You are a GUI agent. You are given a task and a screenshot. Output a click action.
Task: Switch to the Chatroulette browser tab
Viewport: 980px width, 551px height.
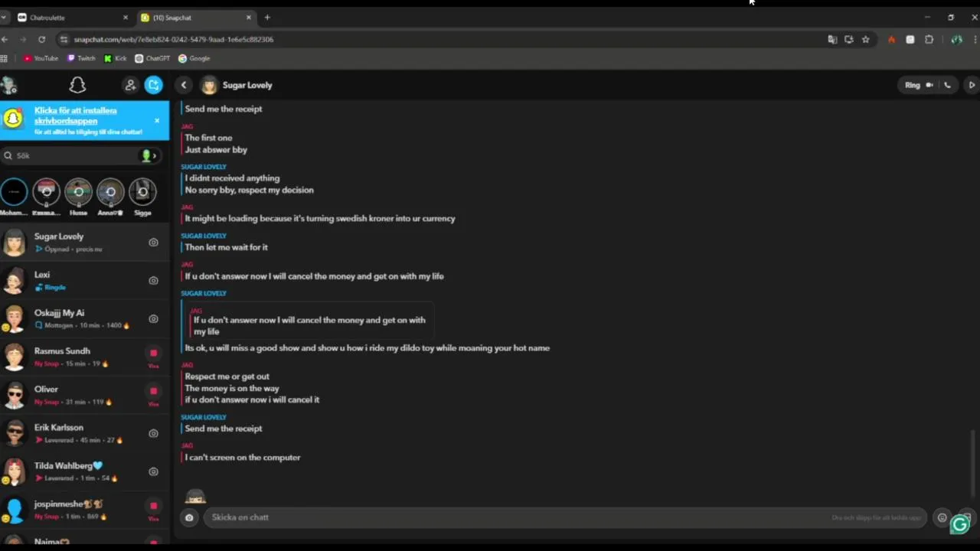[69, 17]
